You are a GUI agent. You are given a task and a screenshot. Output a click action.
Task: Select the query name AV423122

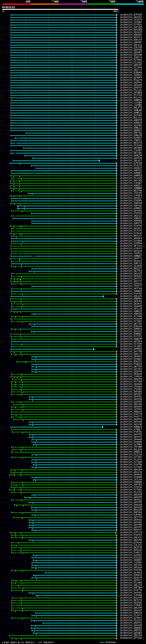pyautogui.click(x=8, y=7)
